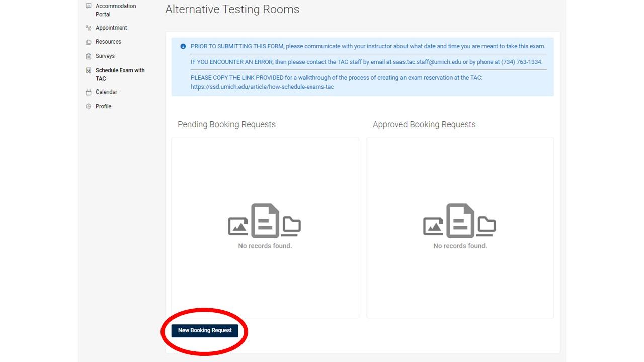Click the empty-records icon under Pending Booking Requests
The height and width of the screenshot is (362, 644).
[x=265, y=220]
